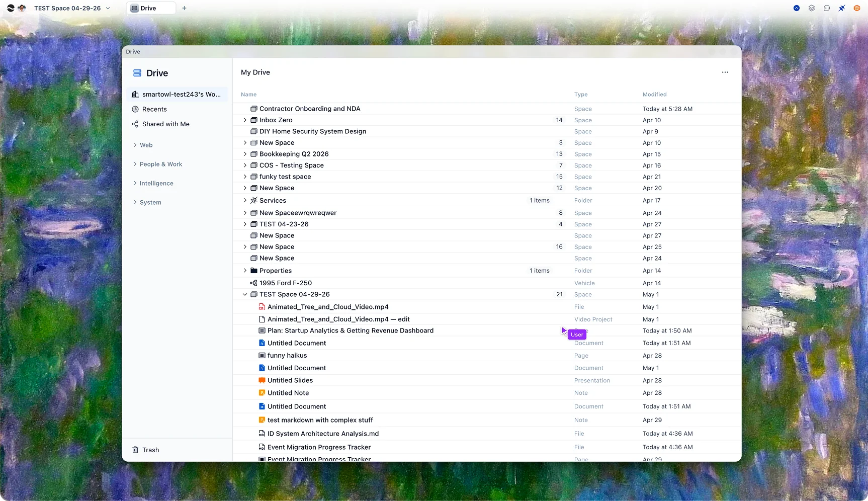Click the blue circle icon in top bar

(x=797, y=8)
